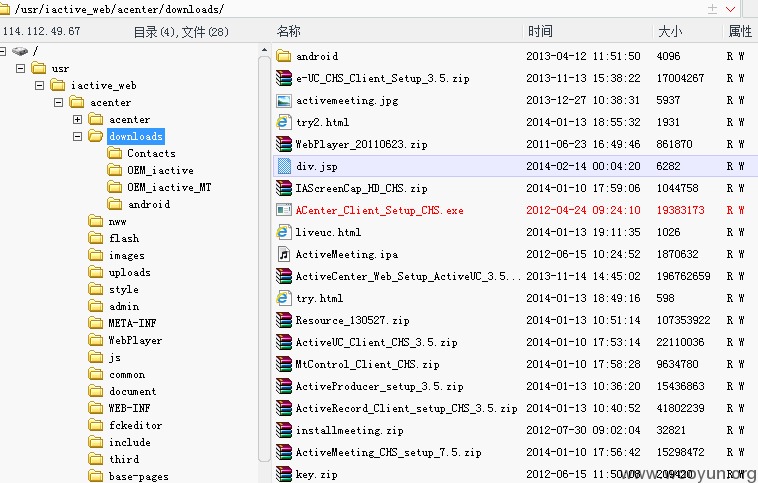Click the ActiveUC_Client_CHS_3.5.zip archive icon
Image resolution: width=758 pixels, height=483 pixels.
284,342
